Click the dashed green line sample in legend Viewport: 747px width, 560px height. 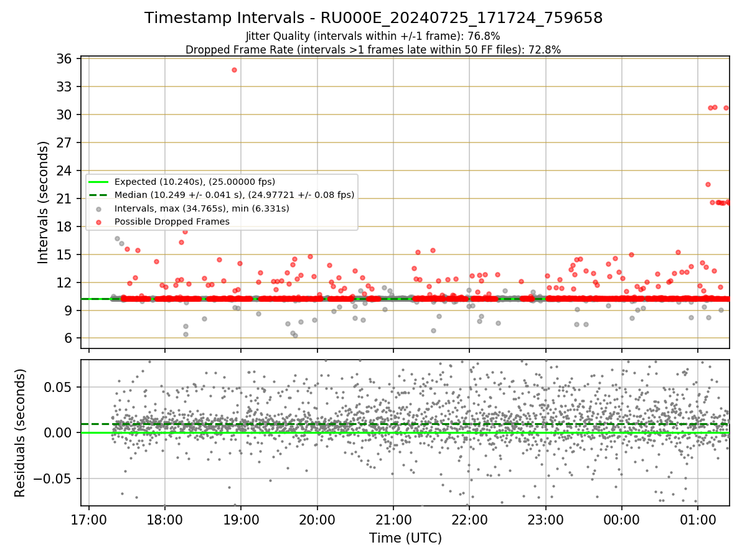pyautogui.click(x=99, y=195)
